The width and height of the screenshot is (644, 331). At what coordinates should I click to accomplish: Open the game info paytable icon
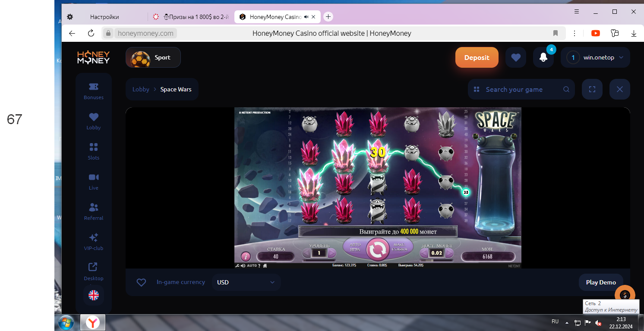[246, 256]
